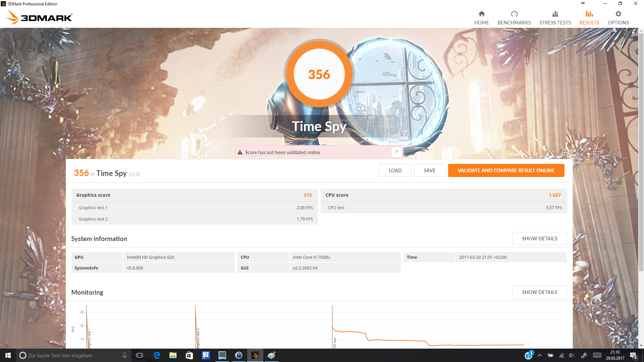Click the 3DMark logo
The width and height of the screenshot is (644, 362).
tap(40, 17)
